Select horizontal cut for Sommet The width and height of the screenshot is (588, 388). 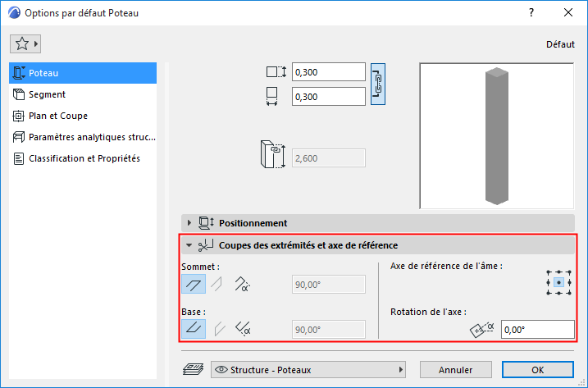click(x=194, y=285)
